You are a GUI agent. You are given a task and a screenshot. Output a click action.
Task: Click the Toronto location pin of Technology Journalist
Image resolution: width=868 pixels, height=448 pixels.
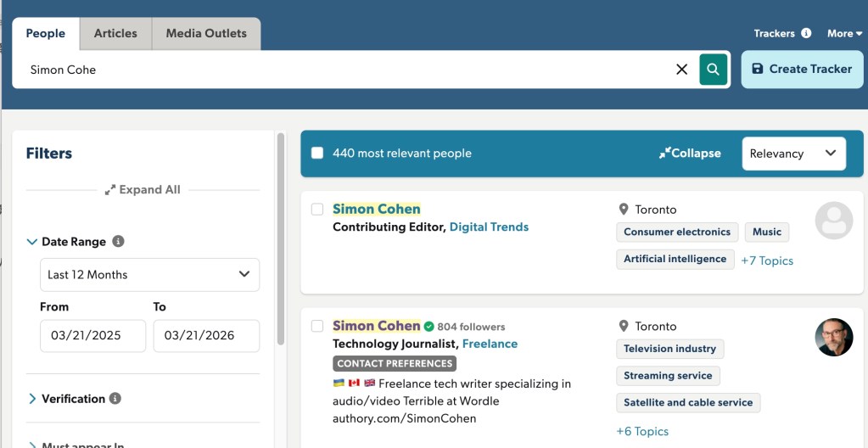click(624, 326)
